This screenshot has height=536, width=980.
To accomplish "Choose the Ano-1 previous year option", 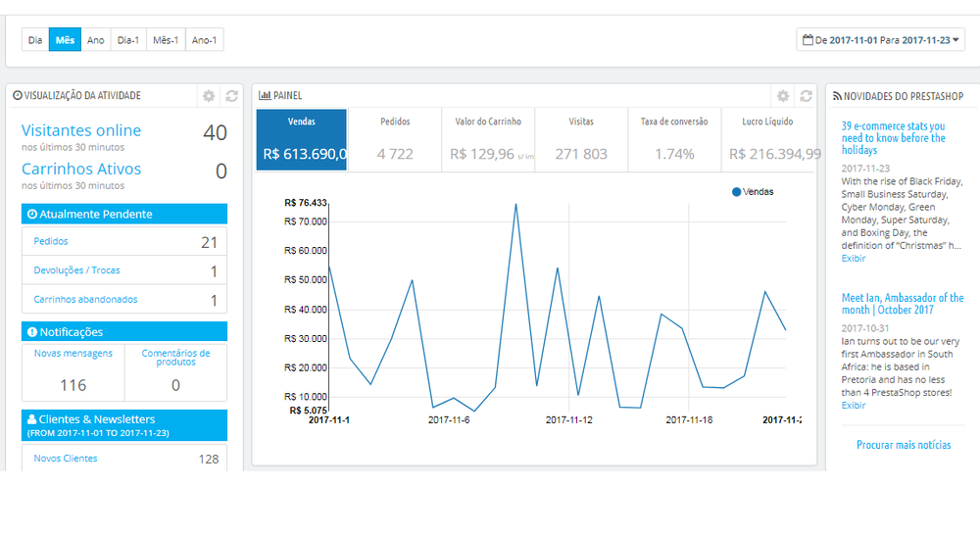I will click(x=205, y=40).
